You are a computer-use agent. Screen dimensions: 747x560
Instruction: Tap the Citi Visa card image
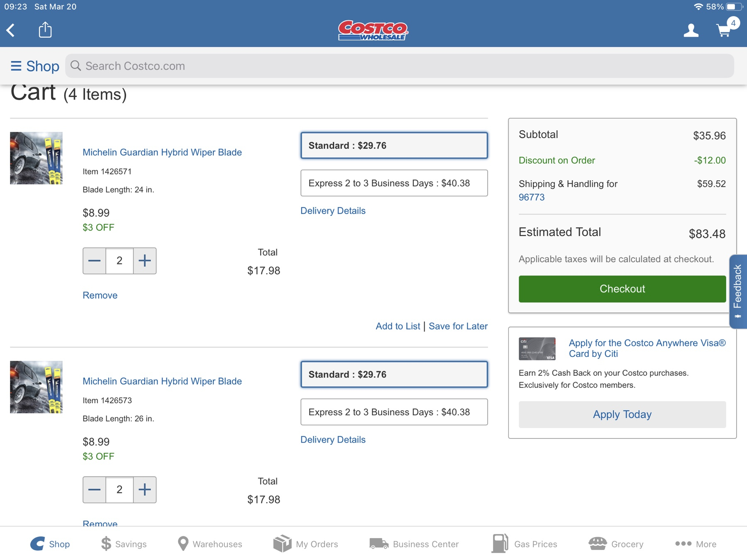pos(537,348)
